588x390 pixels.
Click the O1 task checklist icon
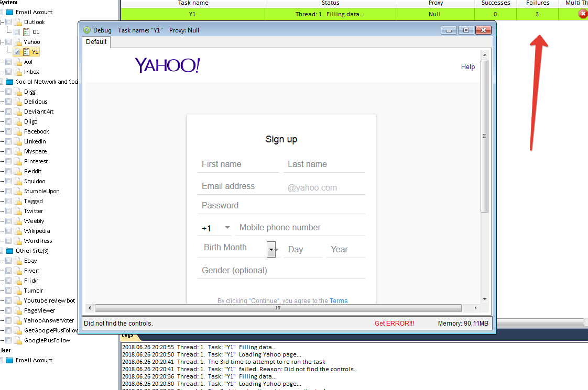(26, 32)
